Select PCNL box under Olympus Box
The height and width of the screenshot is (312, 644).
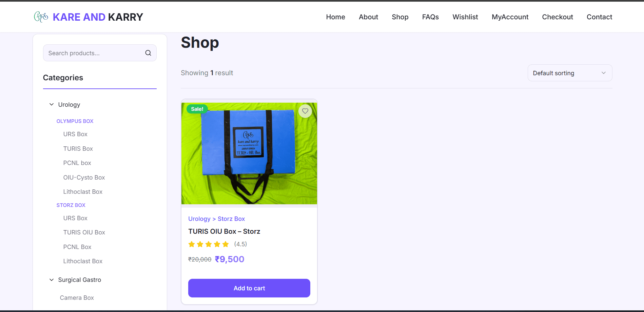pyautogui.click(x=77, y=163)
